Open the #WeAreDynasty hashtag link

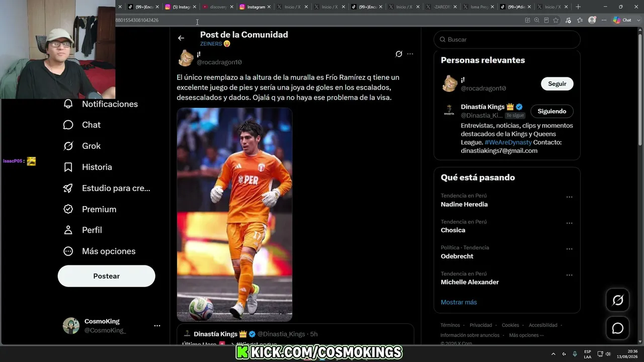click(508, 142)
